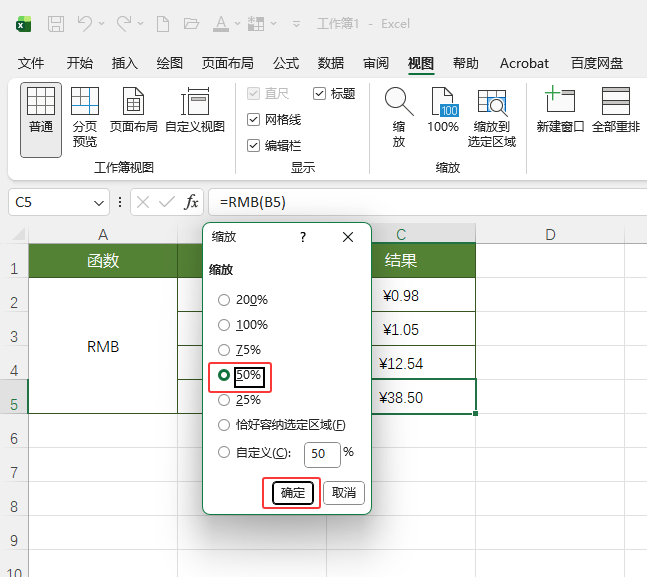Select column D header
Viewport: 647px width, 577px height.
550,234
